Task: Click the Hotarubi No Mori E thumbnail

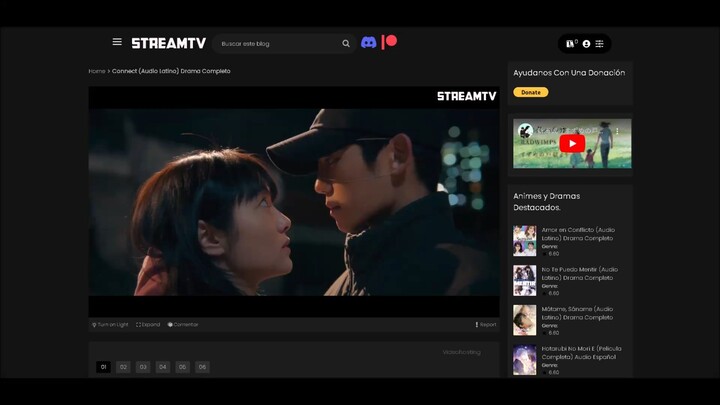Action: click(524, 360)
